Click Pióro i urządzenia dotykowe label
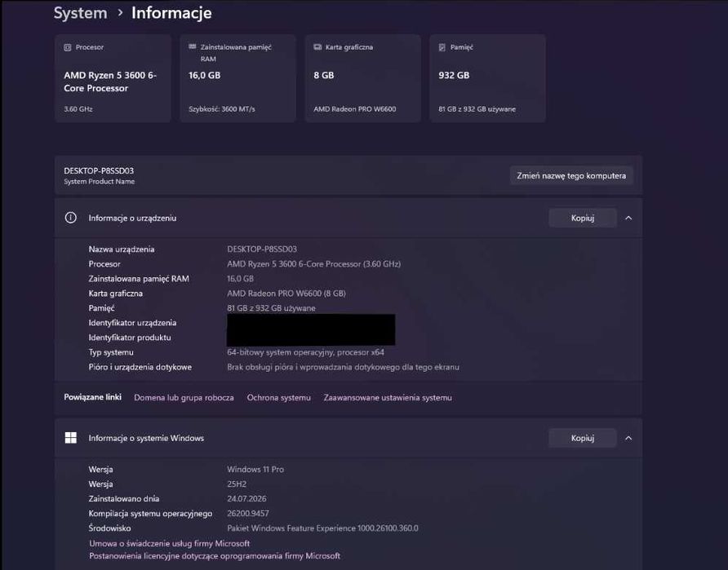 tap(140, 367)
